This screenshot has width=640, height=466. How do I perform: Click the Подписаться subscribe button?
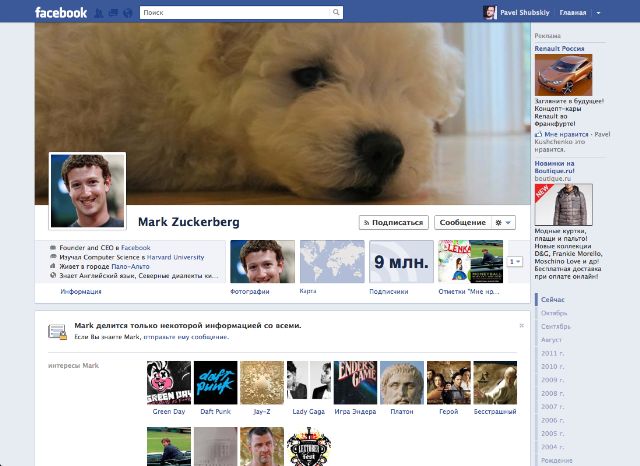coord(393,222)
